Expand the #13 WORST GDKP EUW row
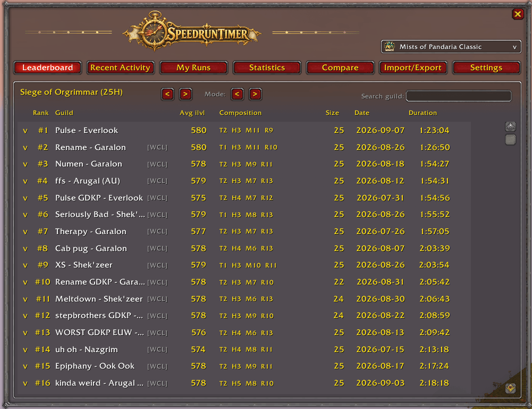The image size is (532, 409). pos(25,333)
